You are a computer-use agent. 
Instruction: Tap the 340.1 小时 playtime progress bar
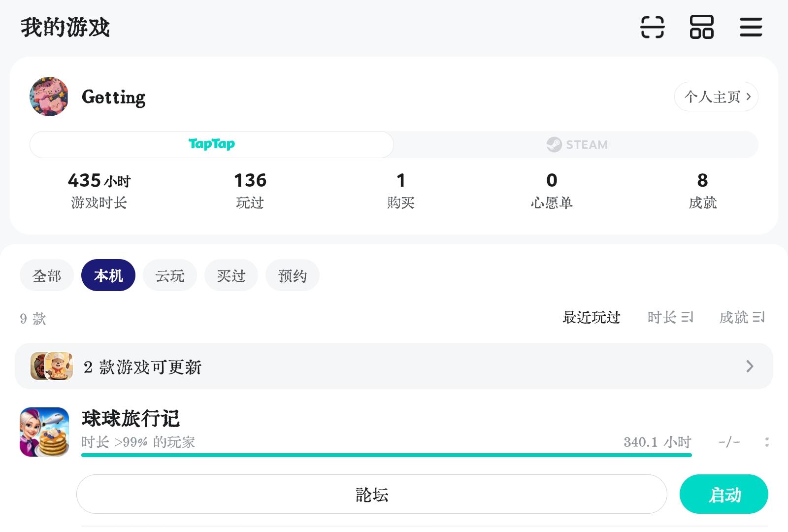point(386,455)
